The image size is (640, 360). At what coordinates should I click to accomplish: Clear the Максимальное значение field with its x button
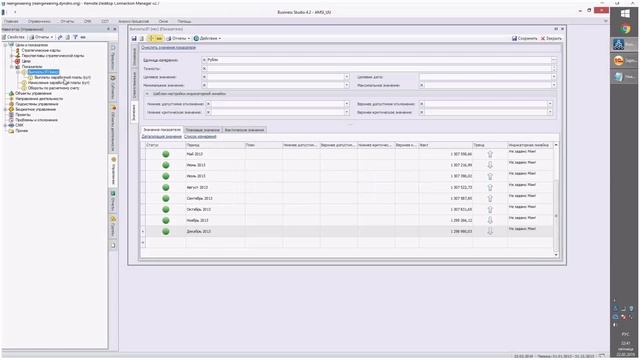tap(422, 85)
